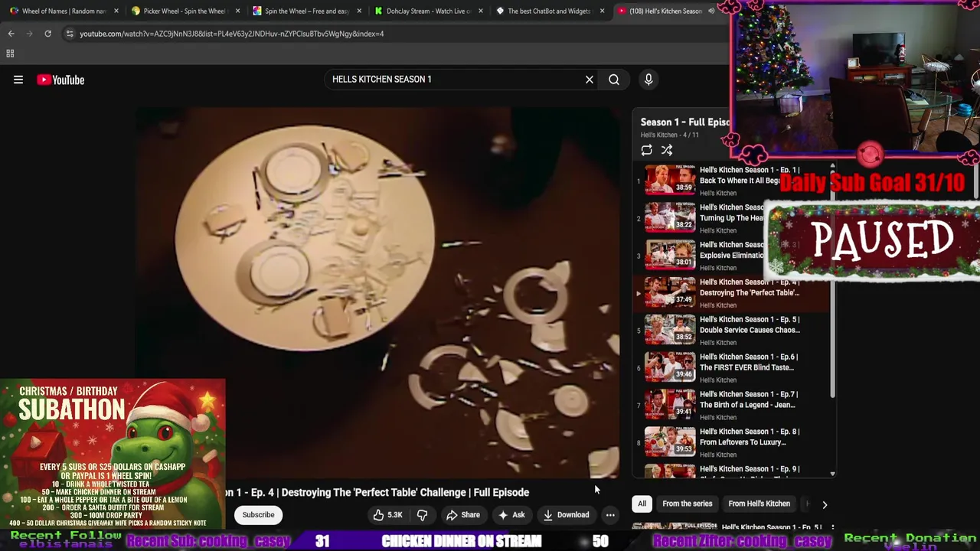
Task: Clear the search box with the X
Action: pos(590,80)
